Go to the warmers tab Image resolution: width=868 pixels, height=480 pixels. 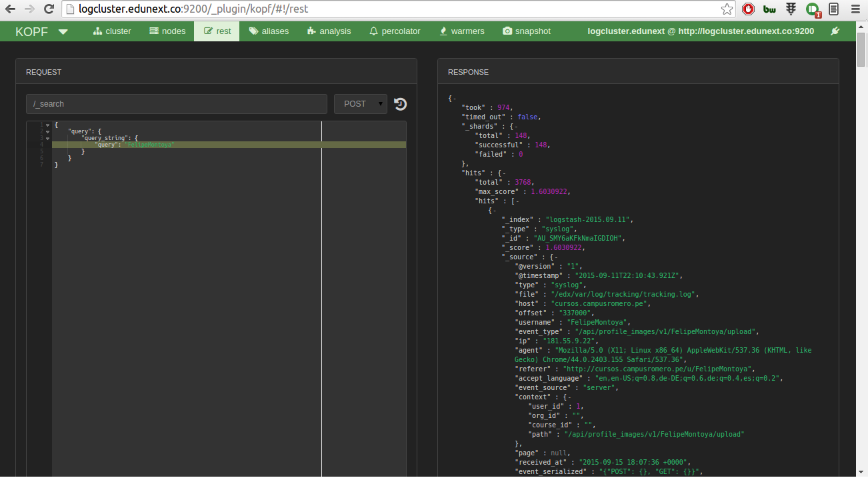pyautogui.click(x=462, y=31)
